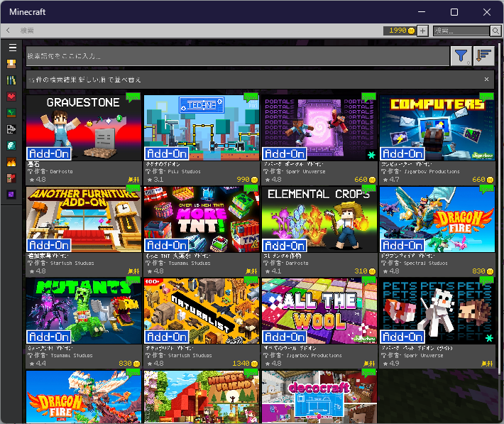Image resolution: width=504 pixels, height=424 pixels.
Task: Open the Techna add-on thumbnail
Action: (x=202, y=127)
